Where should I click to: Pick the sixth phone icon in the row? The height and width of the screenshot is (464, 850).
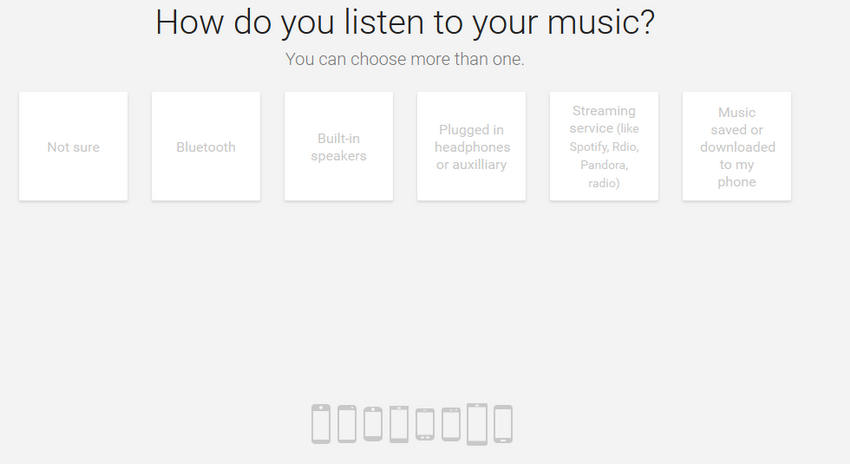click(451, 424)
